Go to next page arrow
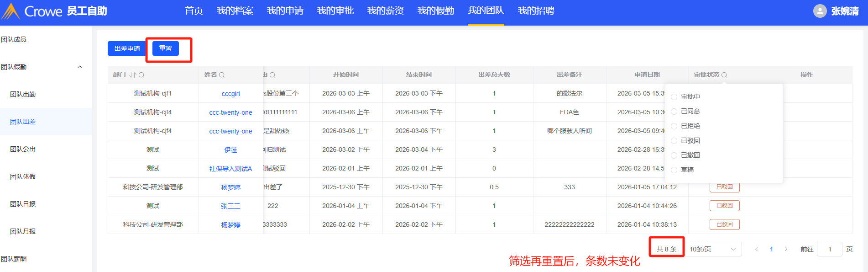868x272 pixels. coord(786,249)
